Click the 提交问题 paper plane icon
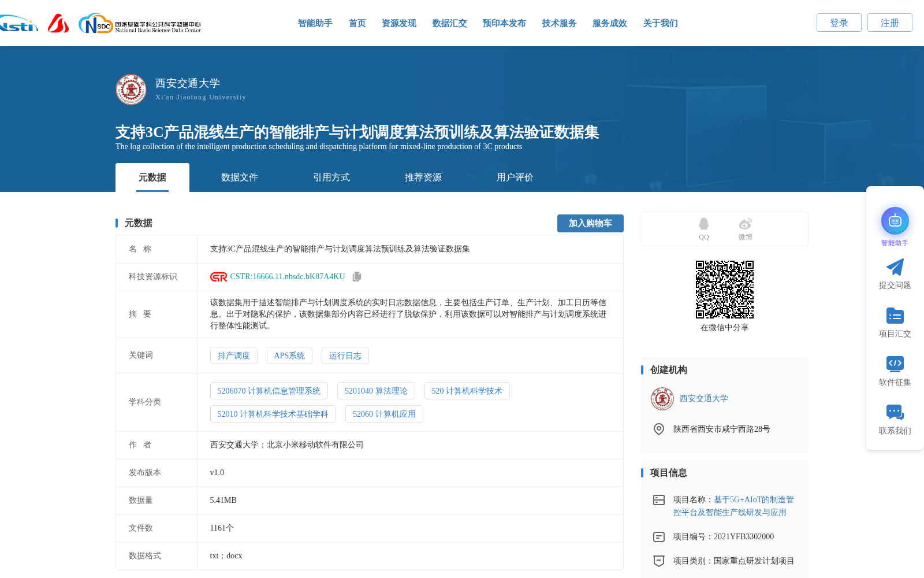 [x=895, y=267]
